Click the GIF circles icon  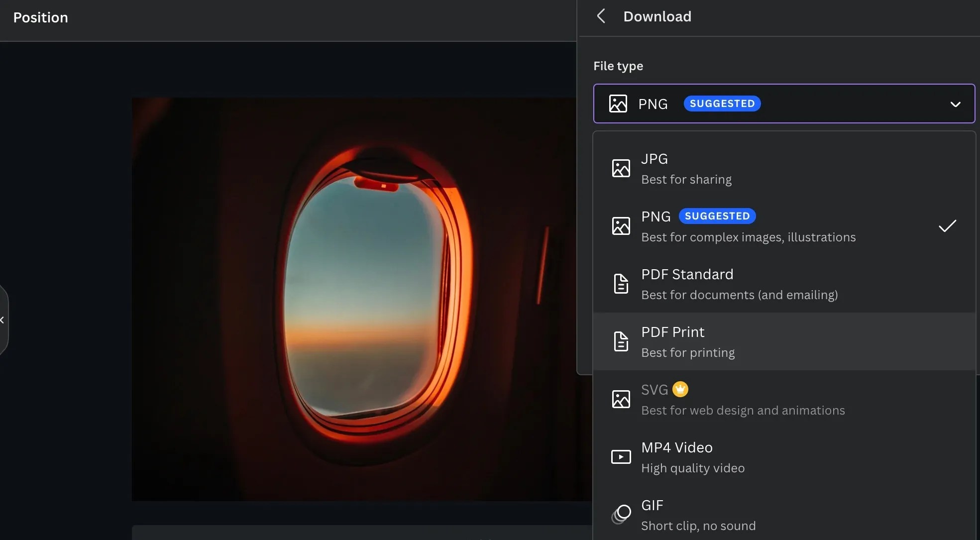[x=621, y=515]
